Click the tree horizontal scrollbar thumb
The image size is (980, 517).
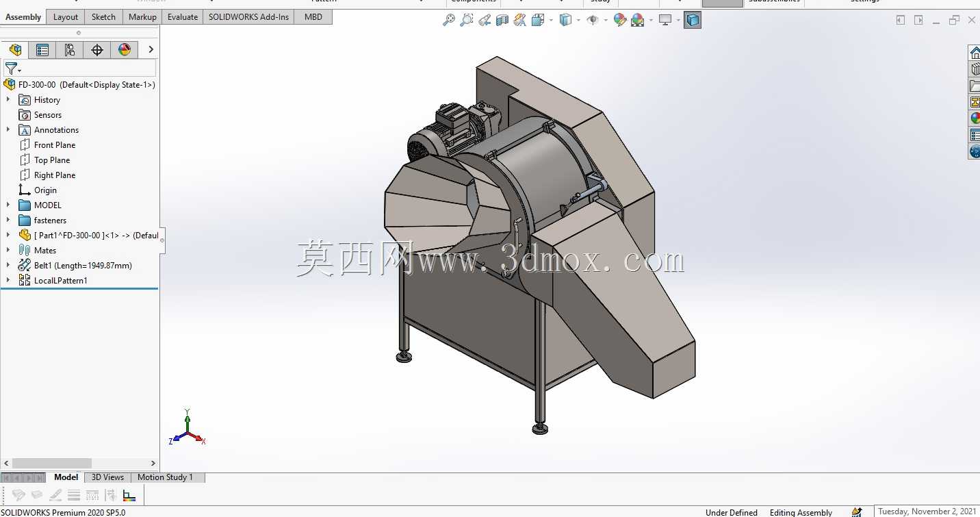pyautogui.click(x=52, y=464)
